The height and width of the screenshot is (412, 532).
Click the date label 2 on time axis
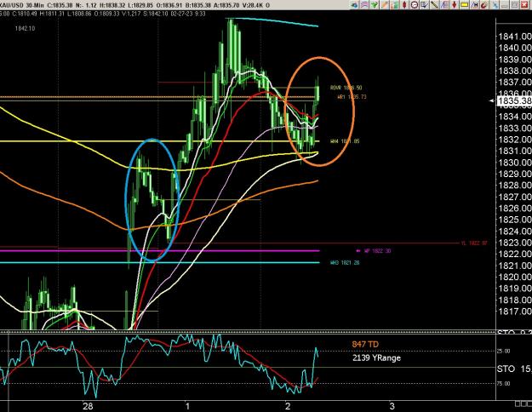(288, 406)
